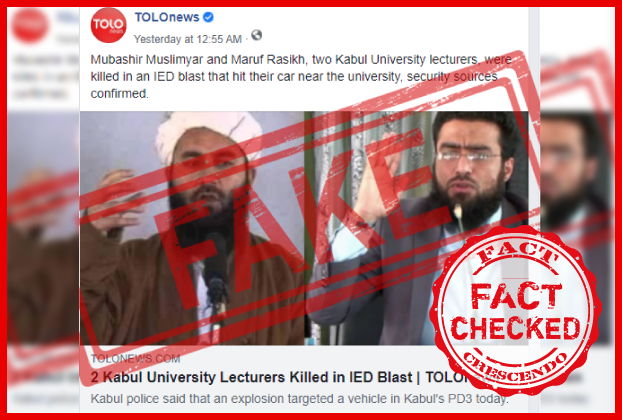
Task: Click the word CRESCENDO on the stamp
Action: 515,371
